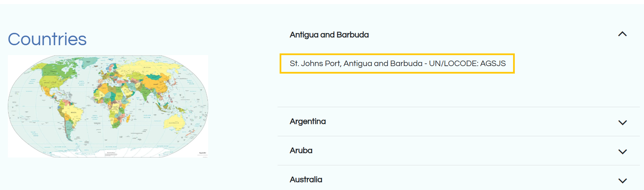Expand the Argentina chevron arrow
This screenshot has height=190, width=644.
point(622,123)
